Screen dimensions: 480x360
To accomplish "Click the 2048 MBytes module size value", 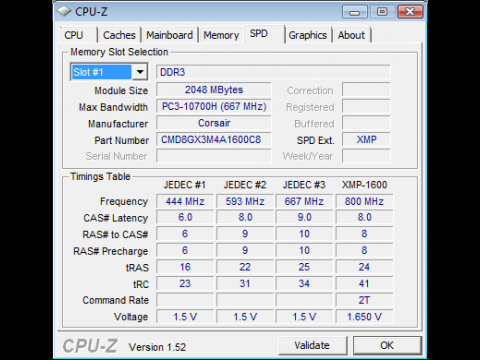I will (214, 90).
